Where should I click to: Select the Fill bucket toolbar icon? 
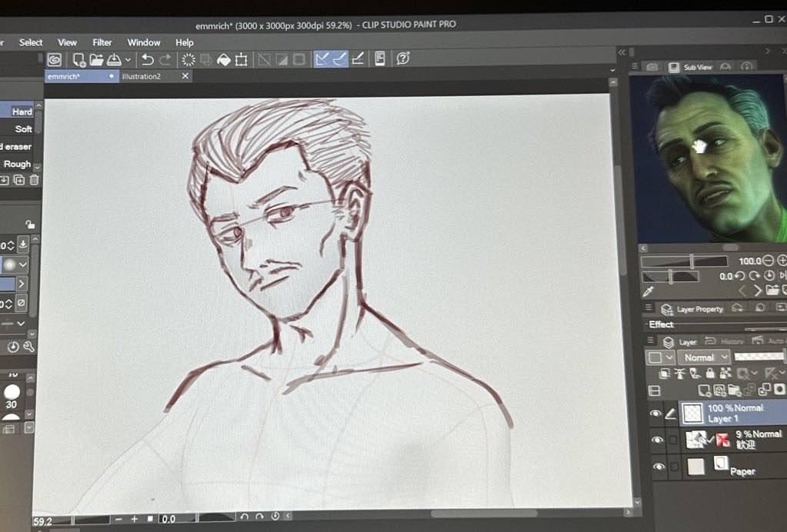click(x=223, y=59)
